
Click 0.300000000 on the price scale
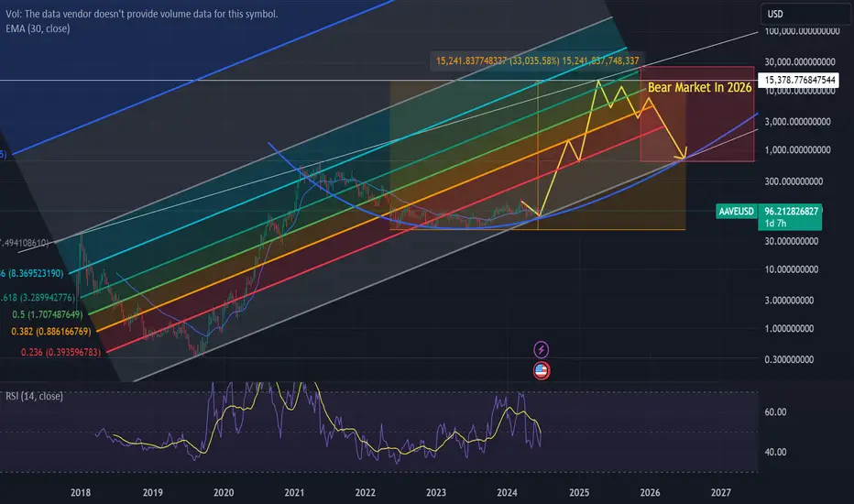789,359
